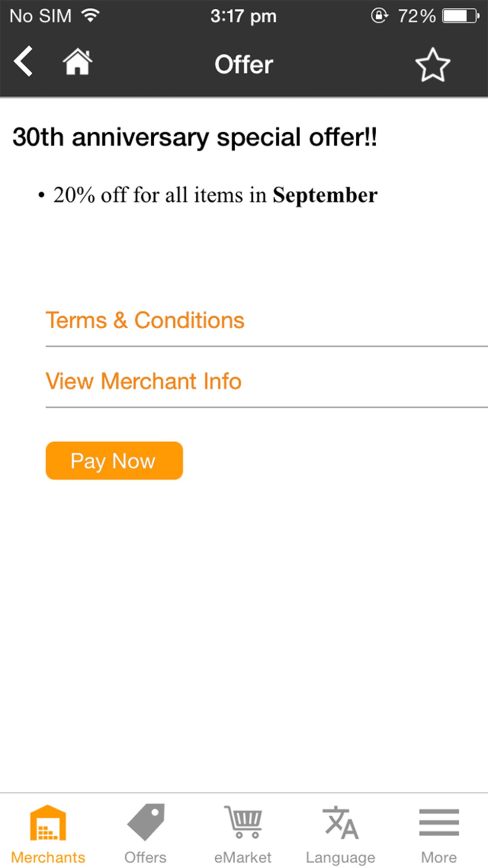Switch to the eMarket tab label
The height and width of the screenshot is (868, 488).
pos(243,857)
